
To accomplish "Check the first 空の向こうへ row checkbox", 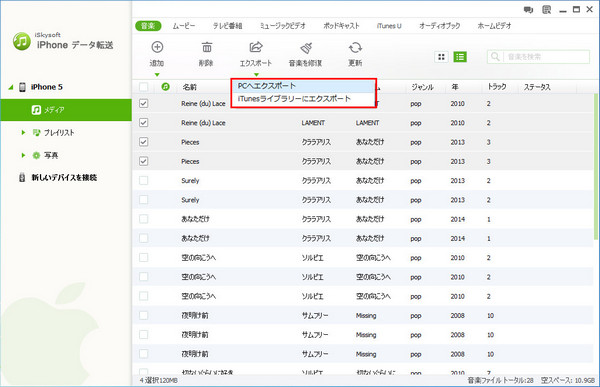I will click(143, 257).
